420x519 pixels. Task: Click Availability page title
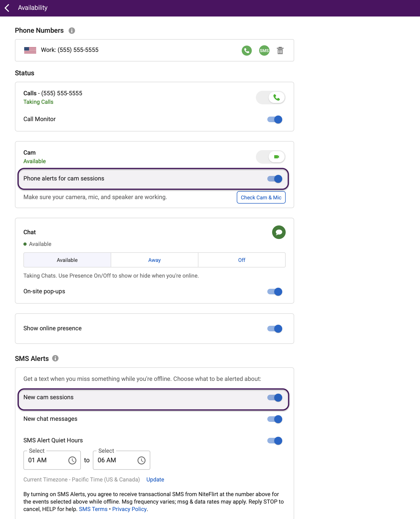(33, 8)
